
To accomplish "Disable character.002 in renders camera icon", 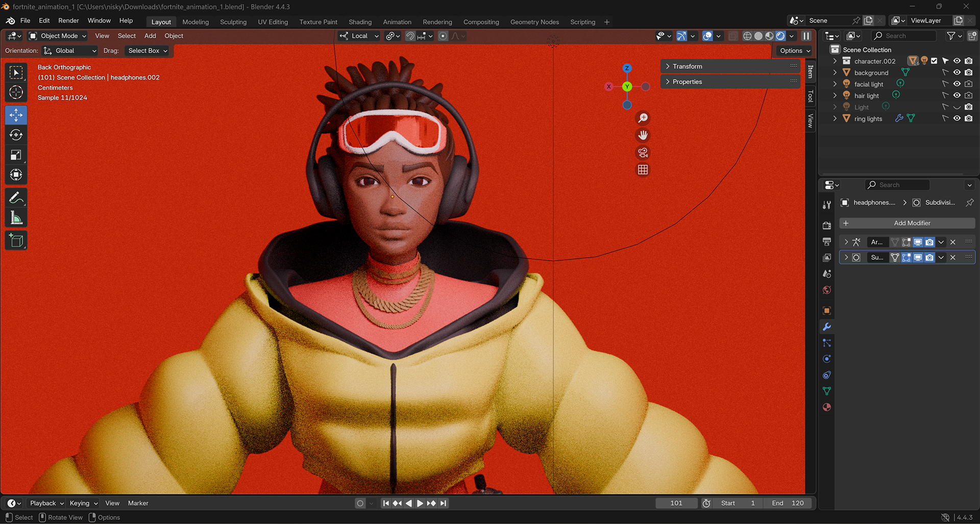I will [x=968, y=61].
